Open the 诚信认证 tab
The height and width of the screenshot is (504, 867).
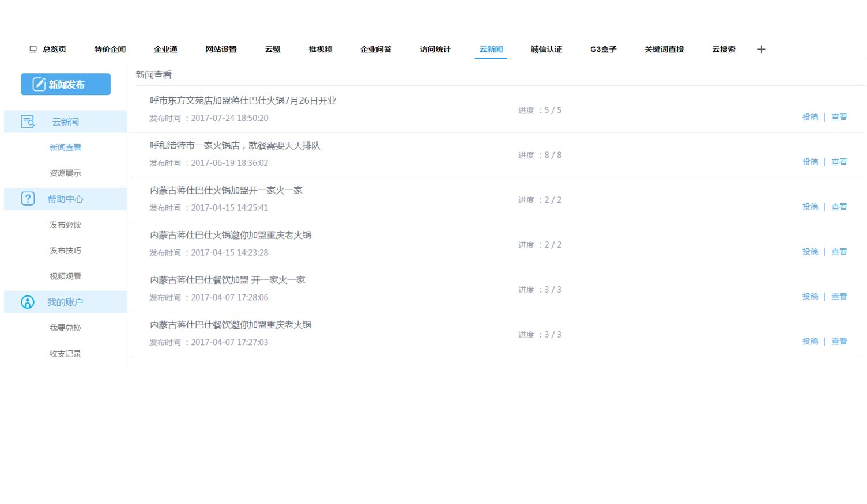(x=546, y=50)
